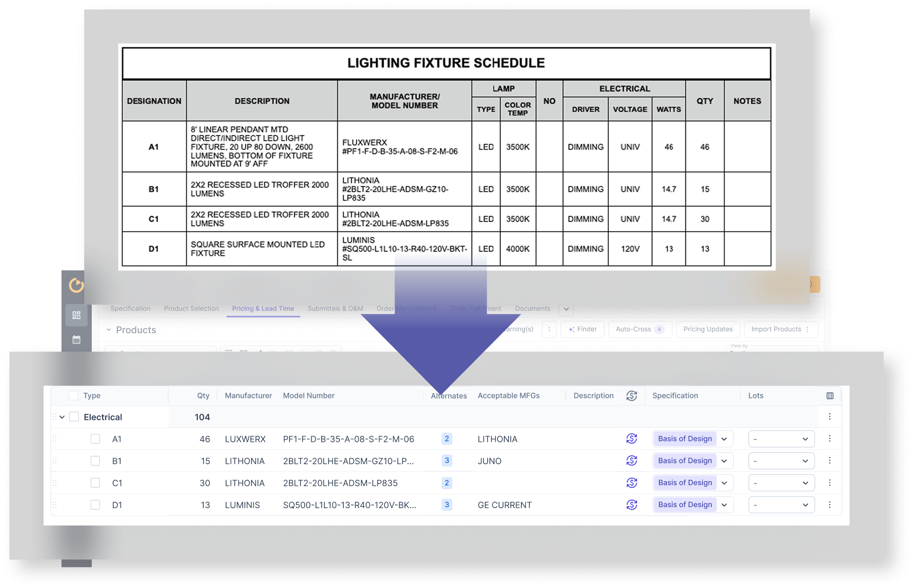The height and width of the screenshot is (588, 912).
Task: Open the D1 Lots dropdown
Action: tap(781, 505)
